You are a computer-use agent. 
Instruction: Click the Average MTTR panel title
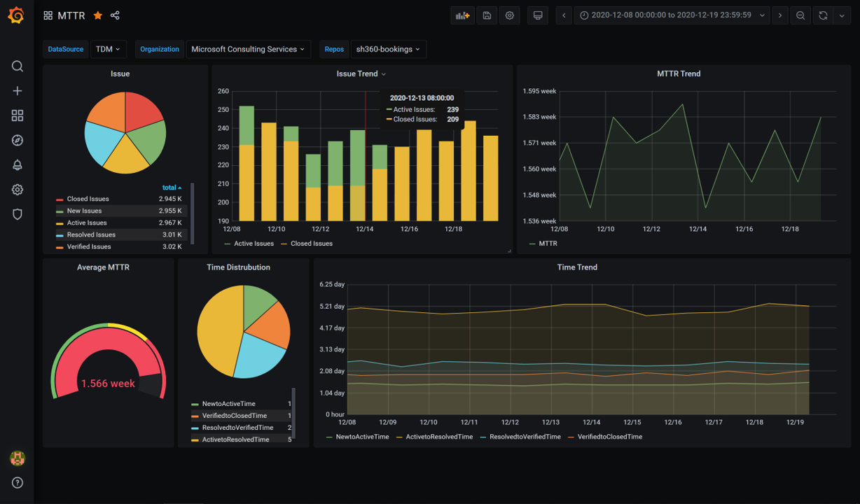[103, 267]
